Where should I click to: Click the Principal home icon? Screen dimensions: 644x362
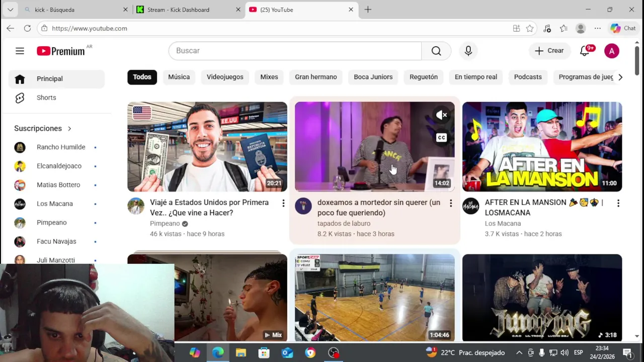[20, 79]
